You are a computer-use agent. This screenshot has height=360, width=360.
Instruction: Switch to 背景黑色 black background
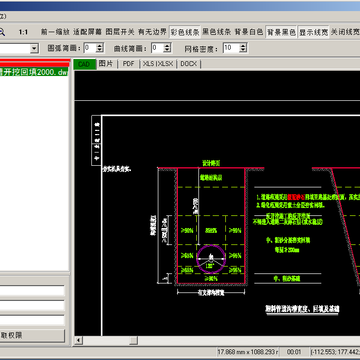click(x=281, y=32)
